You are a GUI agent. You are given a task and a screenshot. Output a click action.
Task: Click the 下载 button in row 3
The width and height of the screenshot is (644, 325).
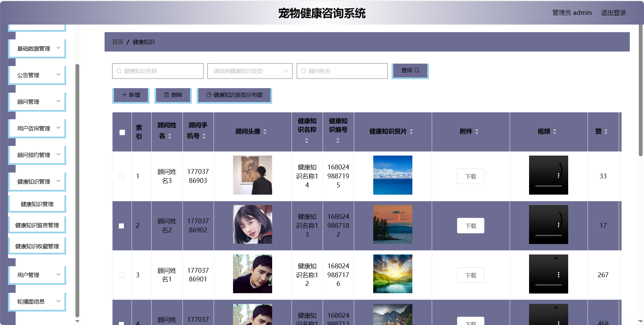[x=471, y=275]
